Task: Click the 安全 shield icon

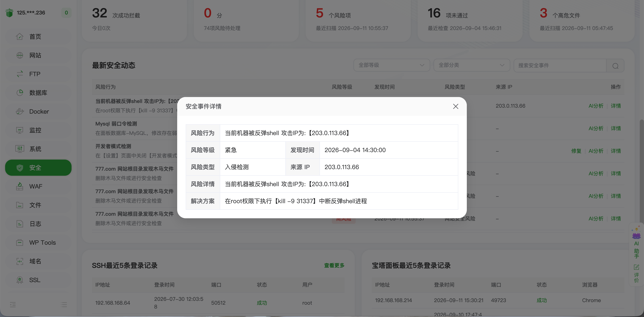Action: pyautogui.click(x=20, y=168)
